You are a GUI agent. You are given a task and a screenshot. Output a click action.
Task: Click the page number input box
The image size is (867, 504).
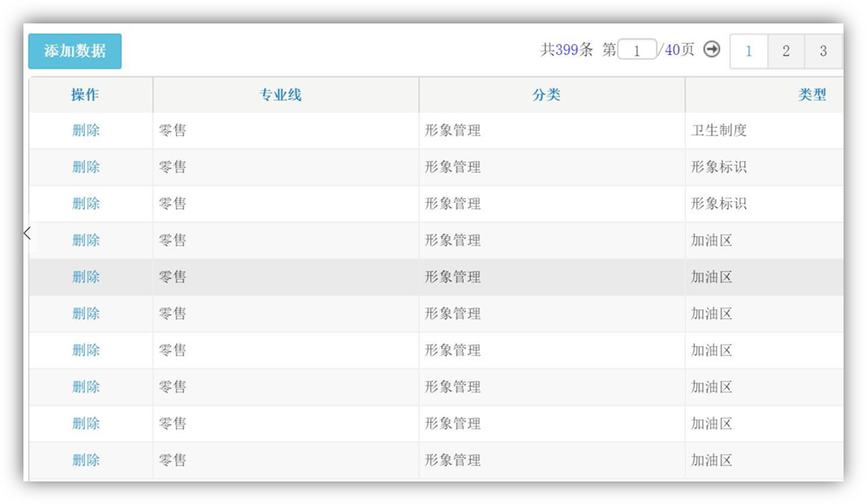pos(637,50)
